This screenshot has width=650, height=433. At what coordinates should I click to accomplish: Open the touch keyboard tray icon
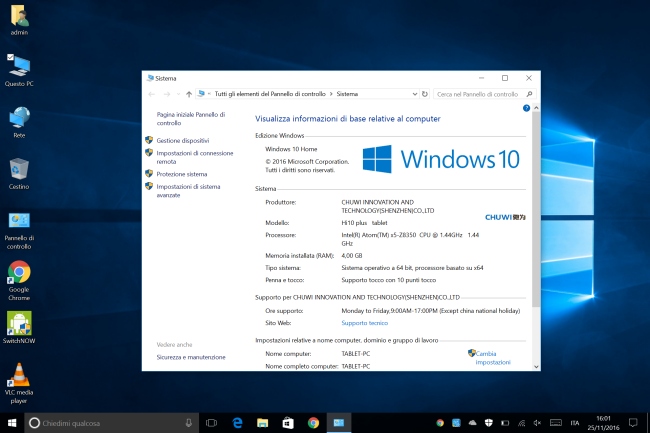pyautogui.click(x=556, y=423)
